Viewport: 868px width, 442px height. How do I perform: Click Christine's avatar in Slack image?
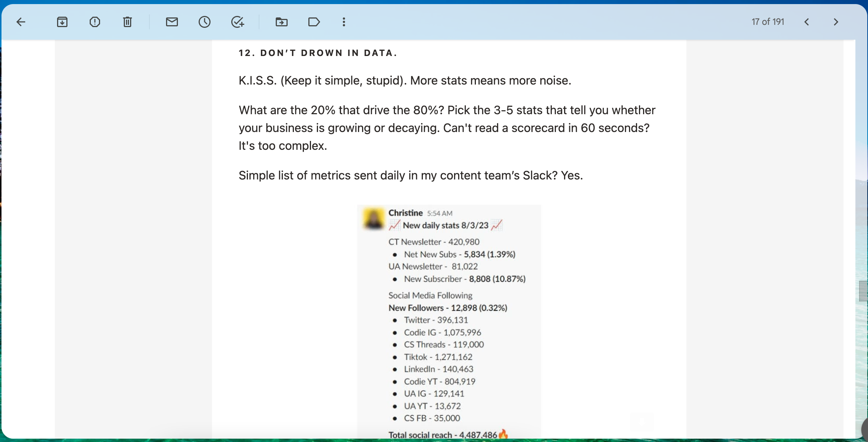(x=374, y=219)
